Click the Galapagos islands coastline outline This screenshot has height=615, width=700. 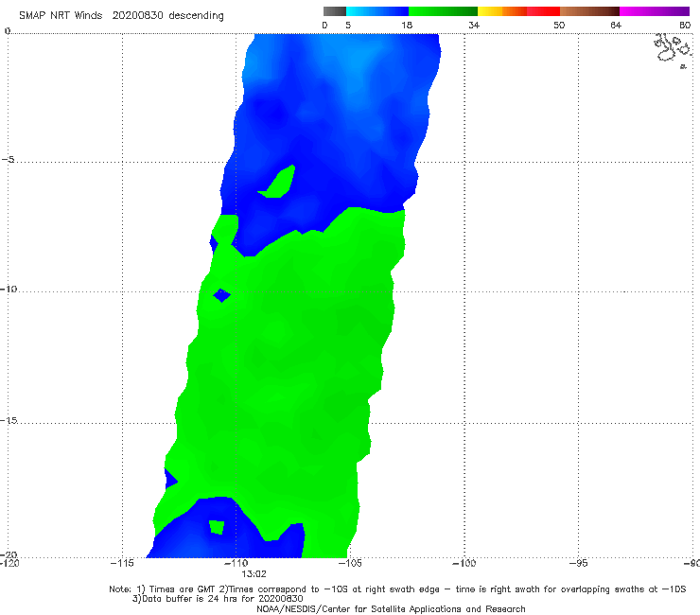674,50
